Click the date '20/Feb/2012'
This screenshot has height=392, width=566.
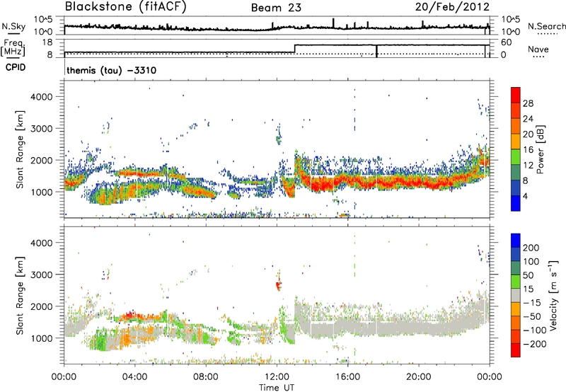(x=452, y=6)
